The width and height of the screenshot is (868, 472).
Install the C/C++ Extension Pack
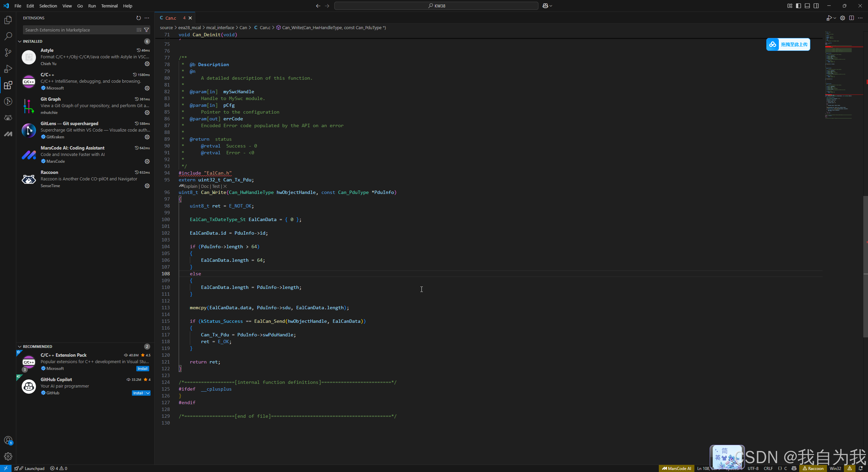142,369
